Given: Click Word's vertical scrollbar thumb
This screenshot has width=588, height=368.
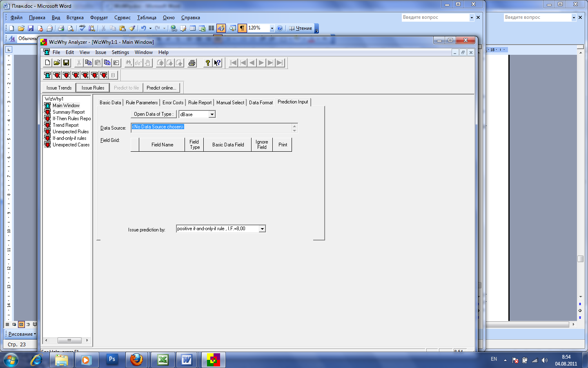Looking at the screenshot, I should 580,259.
